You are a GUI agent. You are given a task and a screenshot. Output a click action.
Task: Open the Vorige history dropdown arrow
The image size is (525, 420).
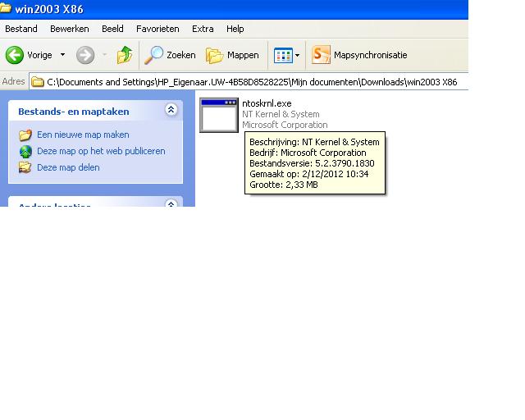(x=62, y=55)
